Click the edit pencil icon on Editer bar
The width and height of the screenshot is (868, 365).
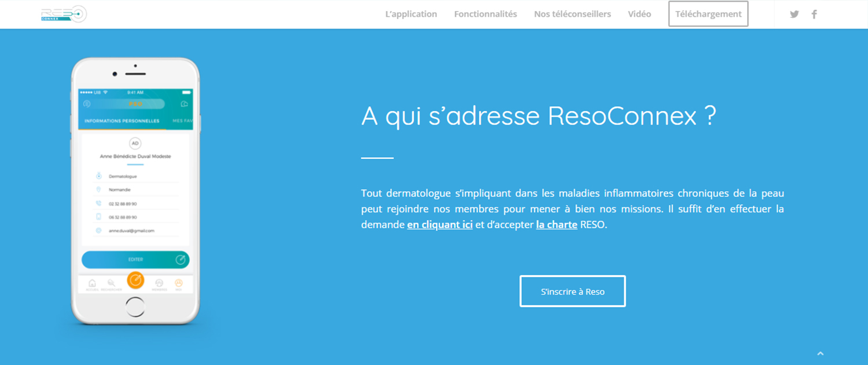[181, 260]
